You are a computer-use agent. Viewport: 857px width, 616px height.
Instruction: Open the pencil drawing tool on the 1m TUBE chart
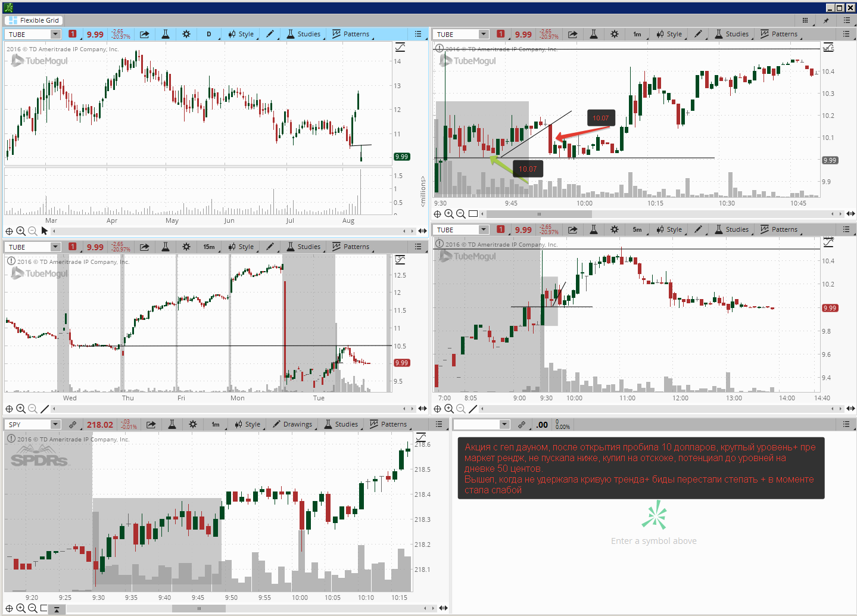point(698,35)
